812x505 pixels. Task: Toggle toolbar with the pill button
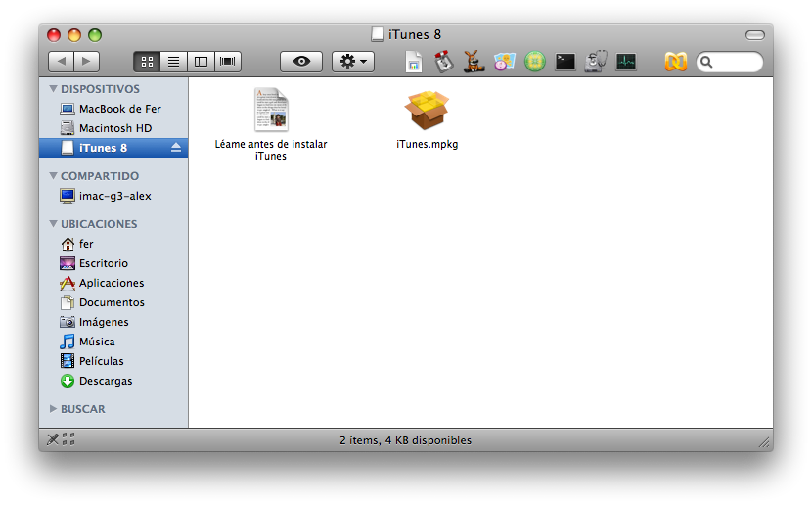tap(755, 35)
